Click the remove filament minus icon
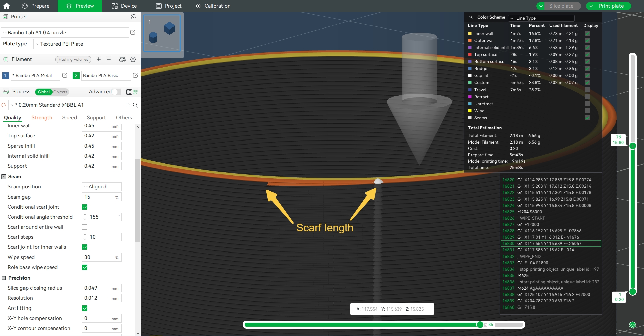The height and width of the screenshot is (336, 644). [109, 59]
